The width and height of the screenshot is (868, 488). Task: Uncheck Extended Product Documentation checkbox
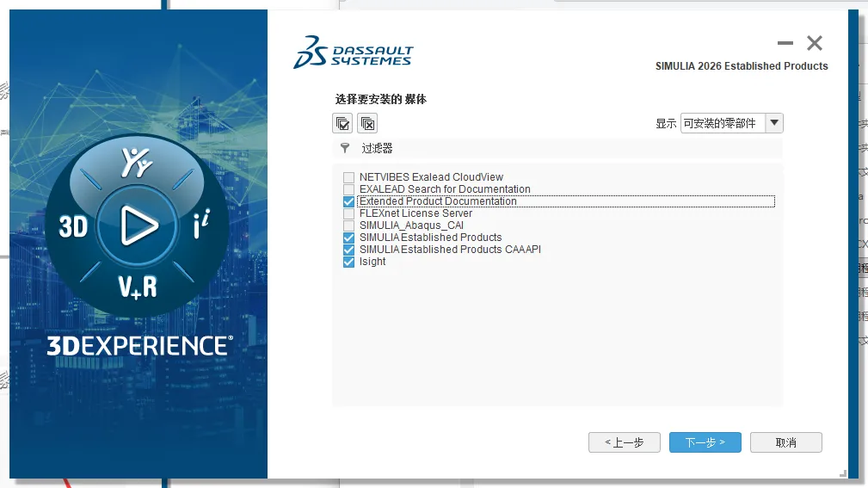(348, 201)
